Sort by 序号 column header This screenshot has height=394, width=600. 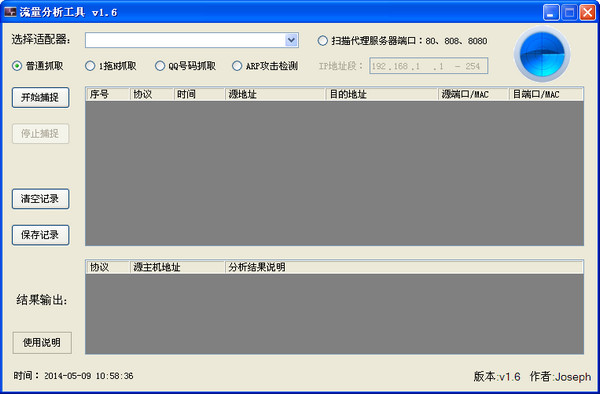tap(108, 94)
